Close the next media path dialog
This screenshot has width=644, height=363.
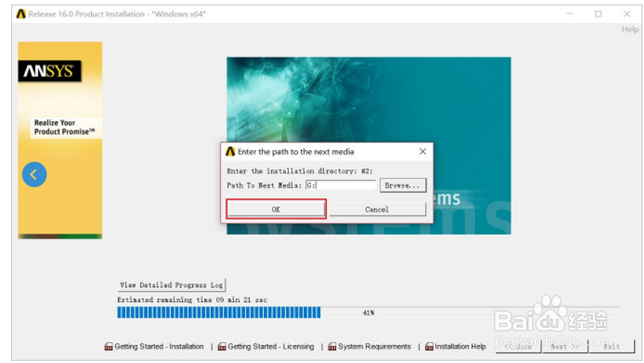[423, 151]
